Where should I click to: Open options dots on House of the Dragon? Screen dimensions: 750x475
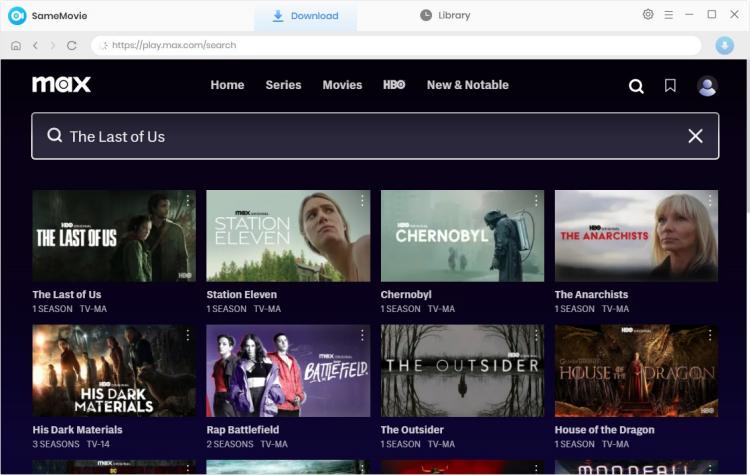710,335
